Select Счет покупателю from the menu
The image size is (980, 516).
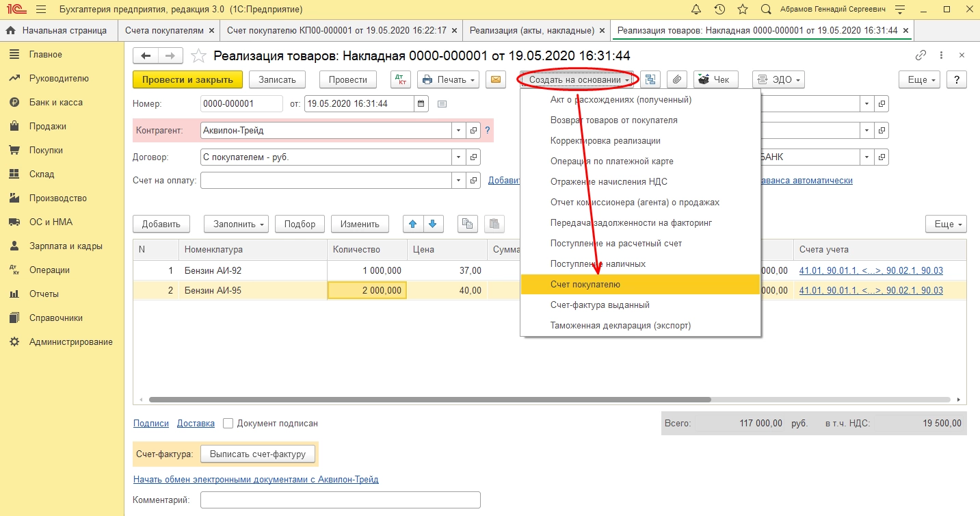tap(585, 284)
